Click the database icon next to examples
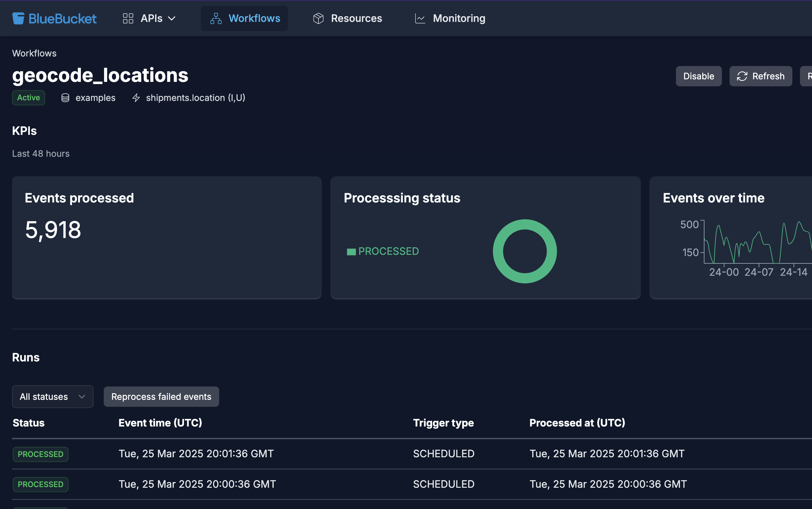 click(65, 98)
